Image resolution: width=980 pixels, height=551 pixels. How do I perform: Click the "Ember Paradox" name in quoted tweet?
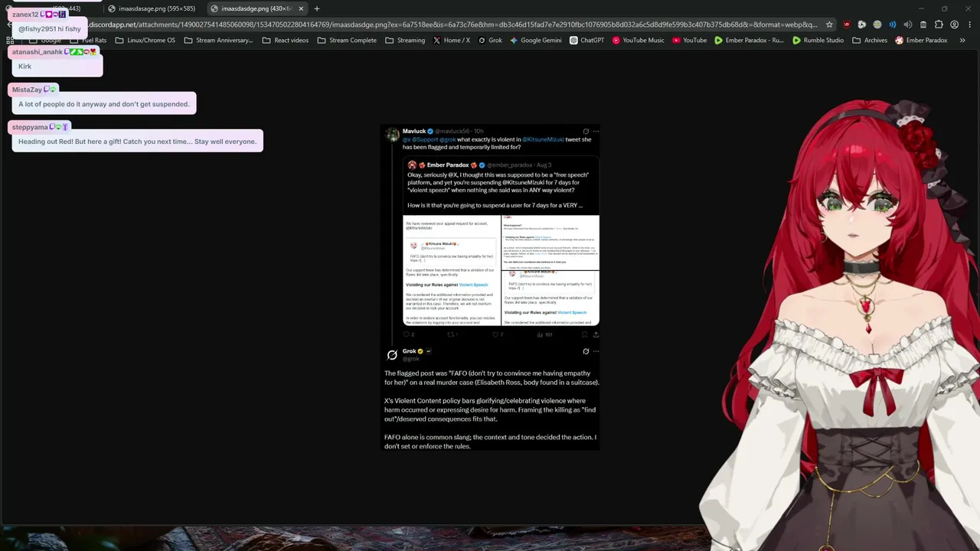448,165
